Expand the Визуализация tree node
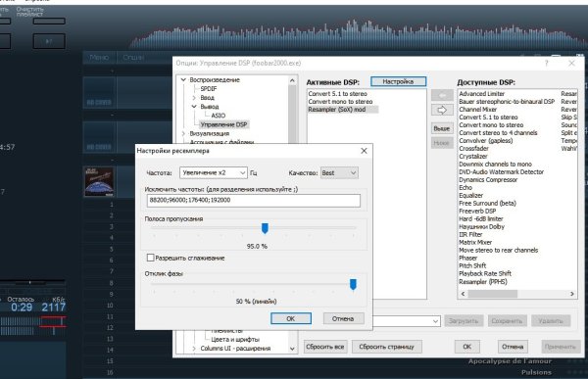Screen dimensions: 588x379 [x=183, y=133]
